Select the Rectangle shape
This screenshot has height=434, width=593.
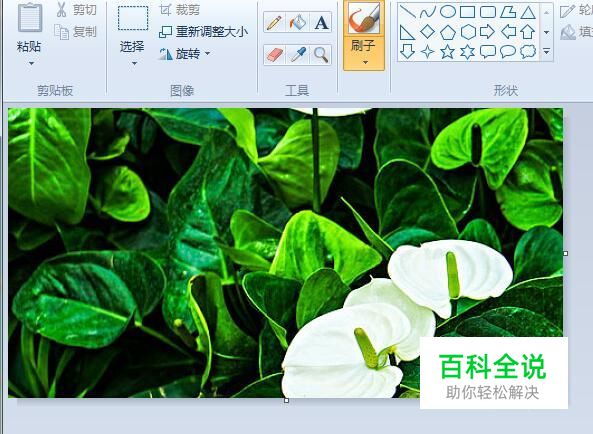pos(467,12)
